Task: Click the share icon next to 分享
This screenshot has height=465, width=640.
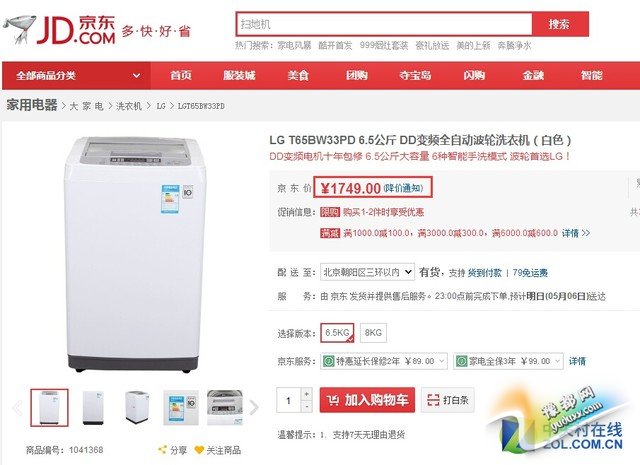Action: [x=162, y=450]
